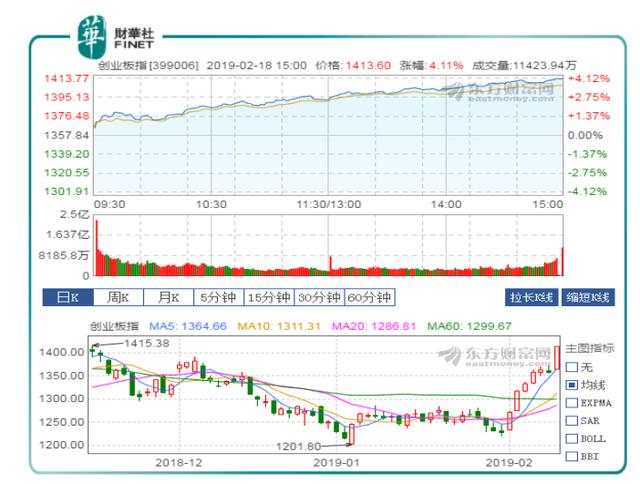
Task: Click the 1.637亿 volume axis label
Action: pyautogui.click(x=67, y=235)
